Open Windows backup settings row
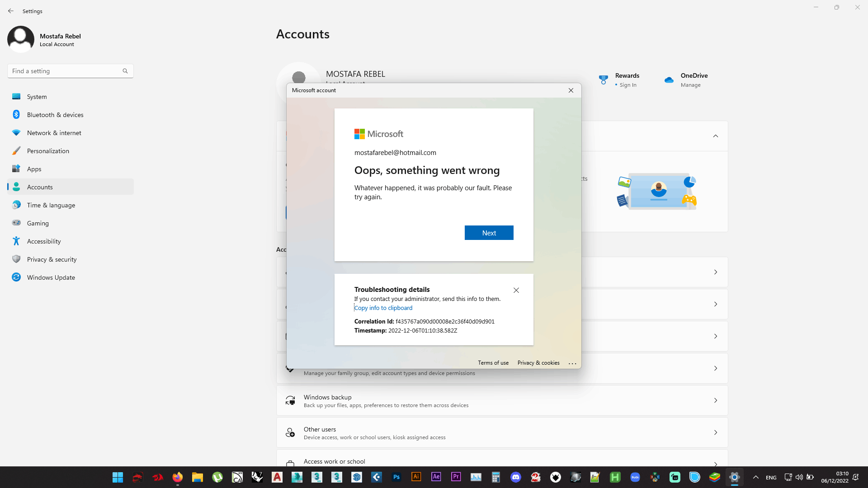Viewport: 868px width, 488px height. (x=502, y=400)
